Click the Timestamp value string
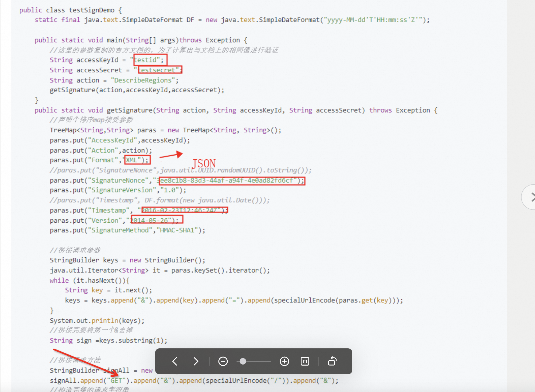The width and height of the screenshot is (535, 392). (x=179, y=210)
